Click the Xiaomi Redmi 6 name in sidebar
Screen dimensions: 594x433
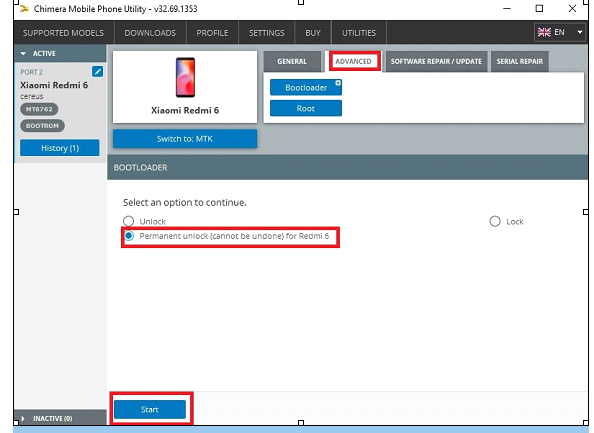[54, 85]
